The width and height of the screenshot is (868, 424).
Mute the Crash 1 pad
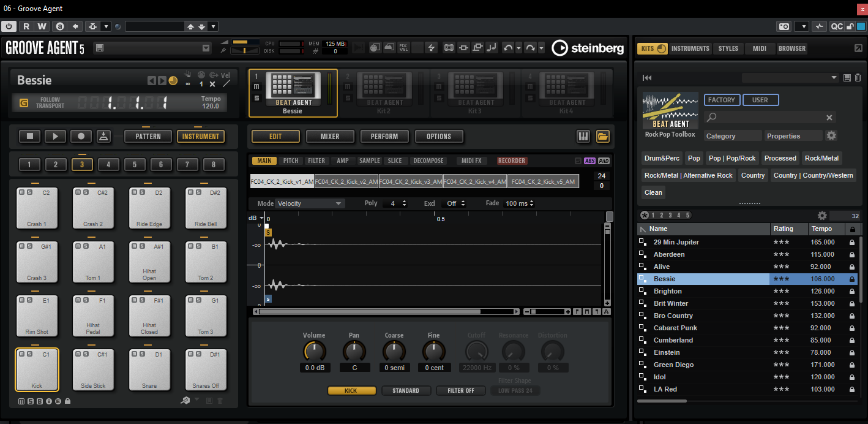click(22, 192)
